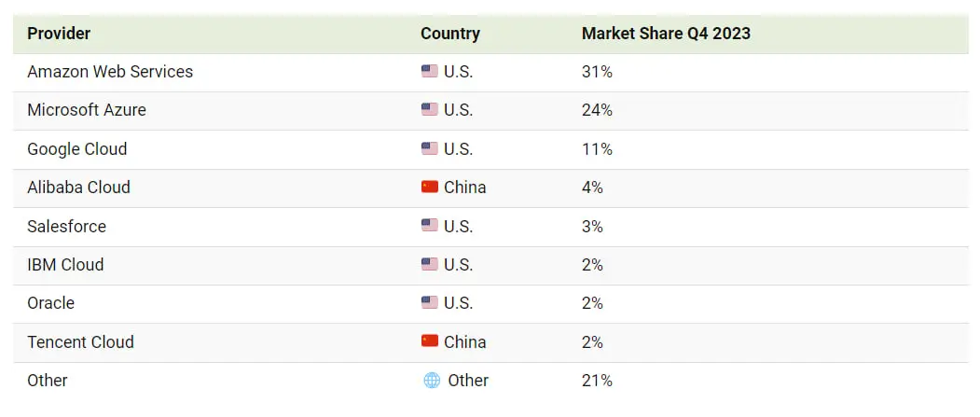Click the US flag in Oracle row
980x417 pixels.
click(x=429, y=302)
